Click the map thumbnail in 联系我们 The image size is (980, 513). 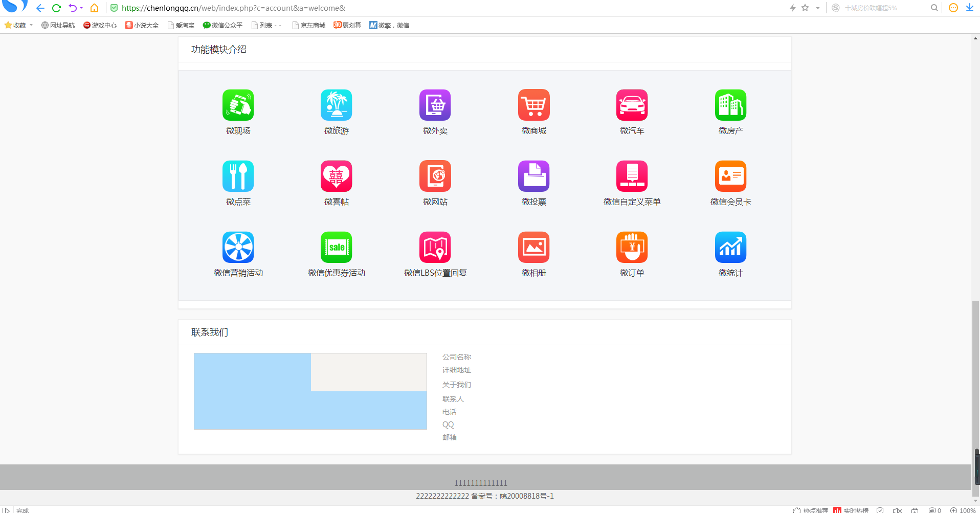coord(310,391)
